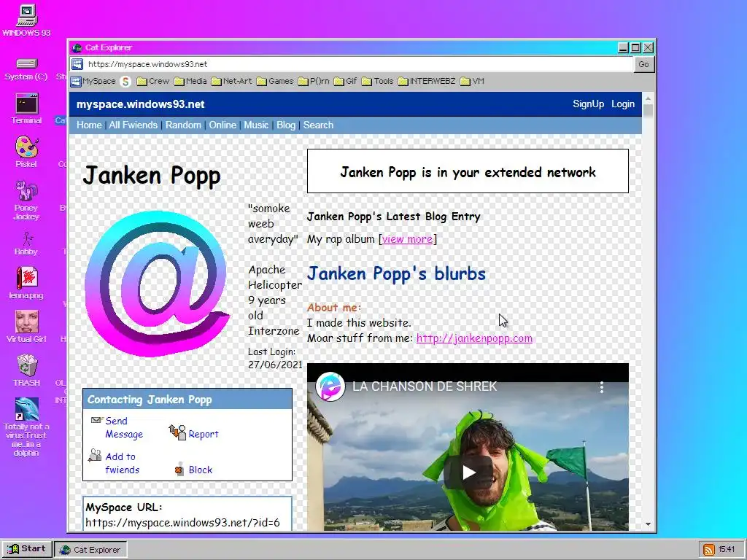Open Search in the navigation bar

pos(318,125)
